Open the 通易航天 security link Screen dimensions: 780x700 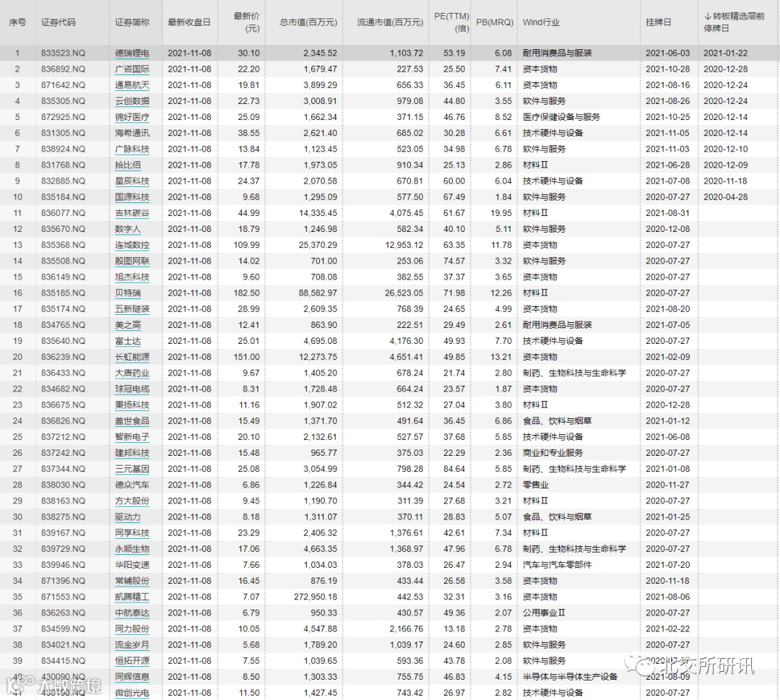tap(132, 85)
